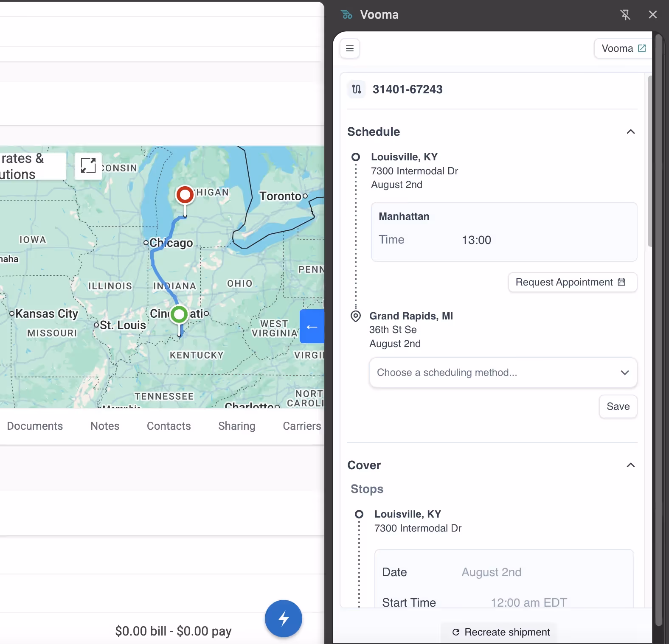Collapse the Cover section
Image resolution: width=669 pixels, height=644 pixels.
click(x=631, y=465)
